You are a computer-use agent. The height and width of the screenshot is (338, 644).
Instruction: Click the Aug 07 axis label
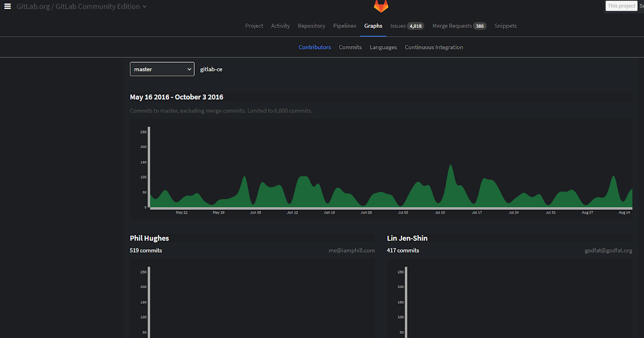(x=588, y=212)
